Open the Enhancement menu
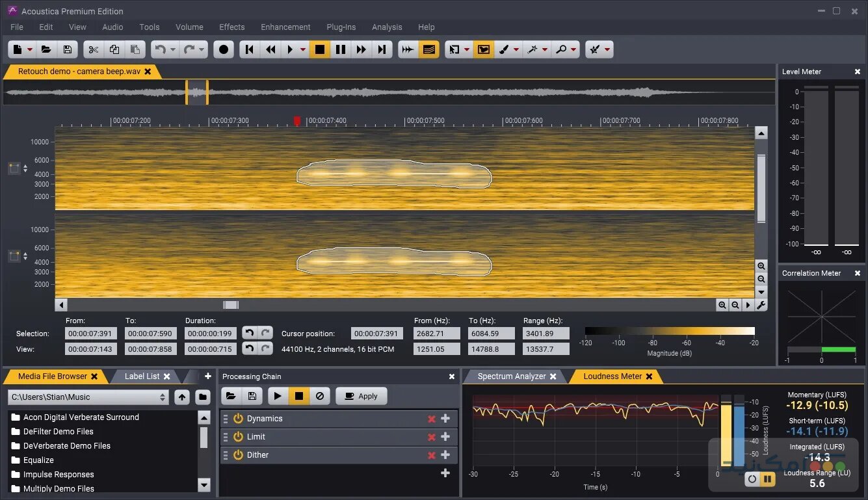 285,27
